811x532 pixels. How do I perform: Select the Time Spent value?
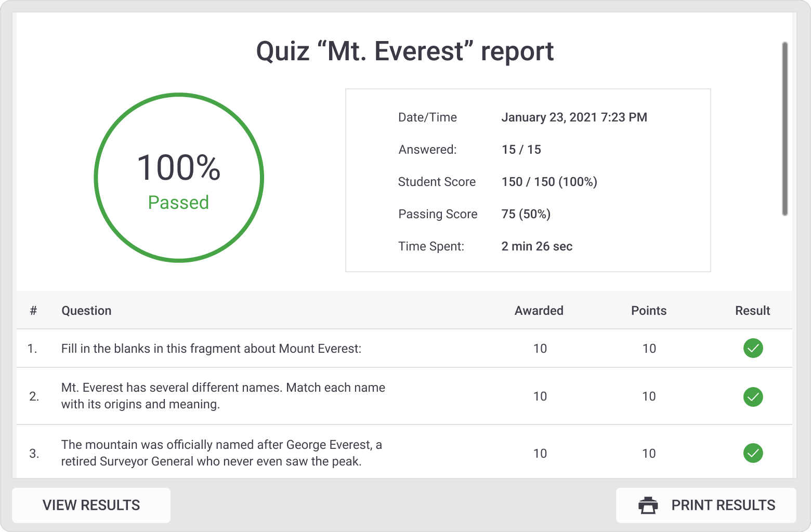(x=537, y=246)
